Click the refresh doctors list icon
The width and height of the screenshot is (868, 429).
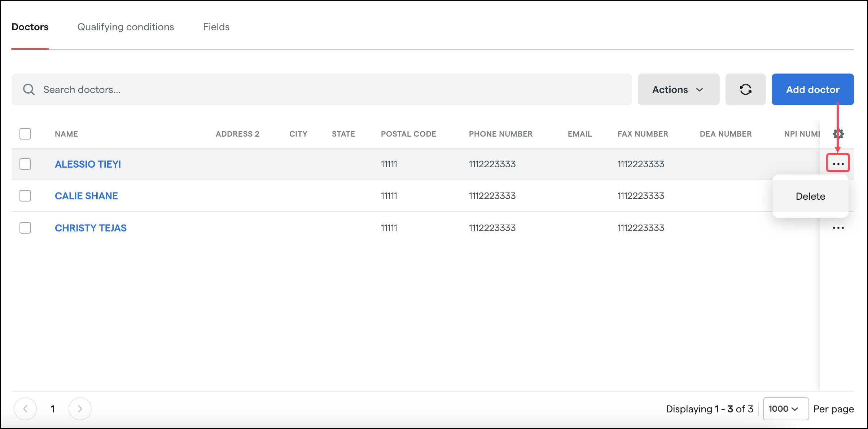pyautogui.click(x=745, y=89)
